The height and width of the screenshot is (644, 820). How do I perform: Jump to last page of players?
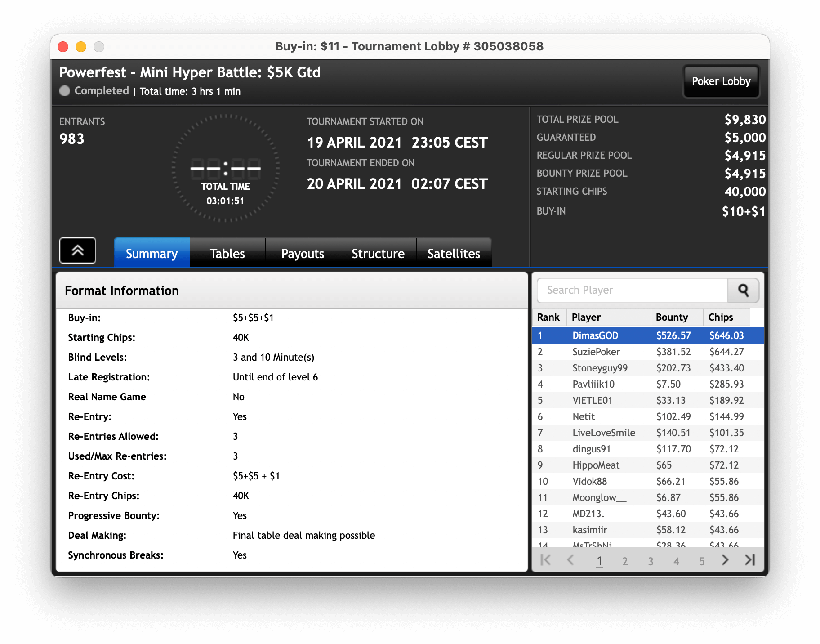749,560
